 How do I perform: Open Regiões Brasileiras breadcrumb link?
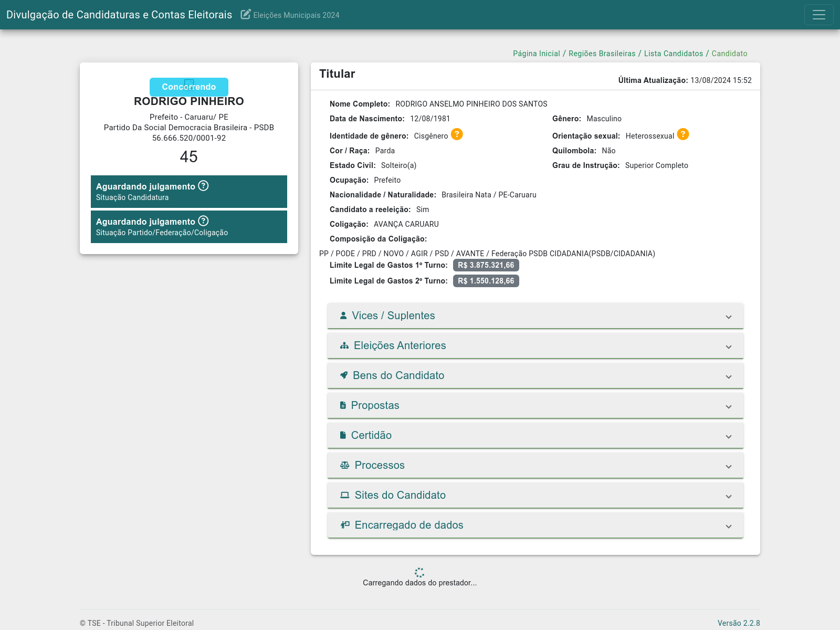pos(602,54)
